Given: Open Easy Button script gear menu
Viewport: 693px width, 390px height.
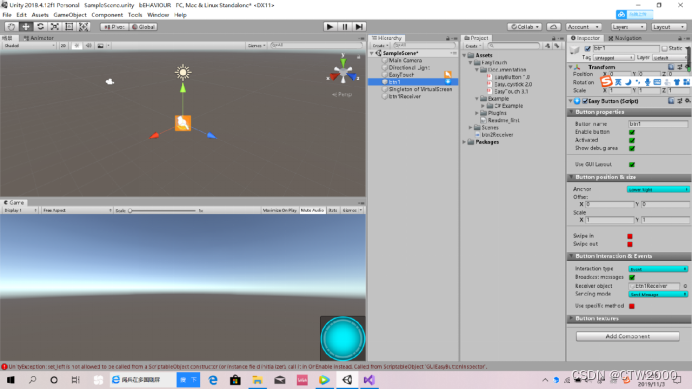Looking at the screenshot, I should click(688, 101).
